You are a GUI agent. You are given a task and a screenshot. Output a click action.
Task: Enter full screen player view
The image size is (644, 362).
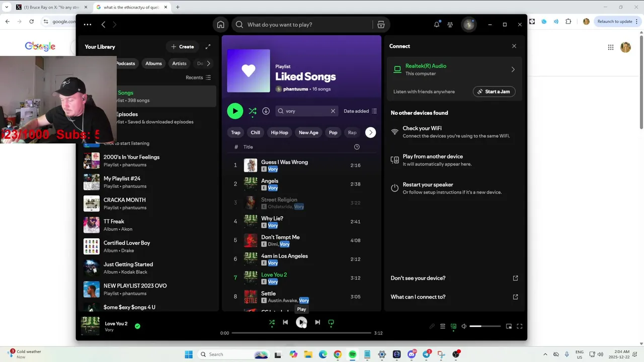[520, 326]
